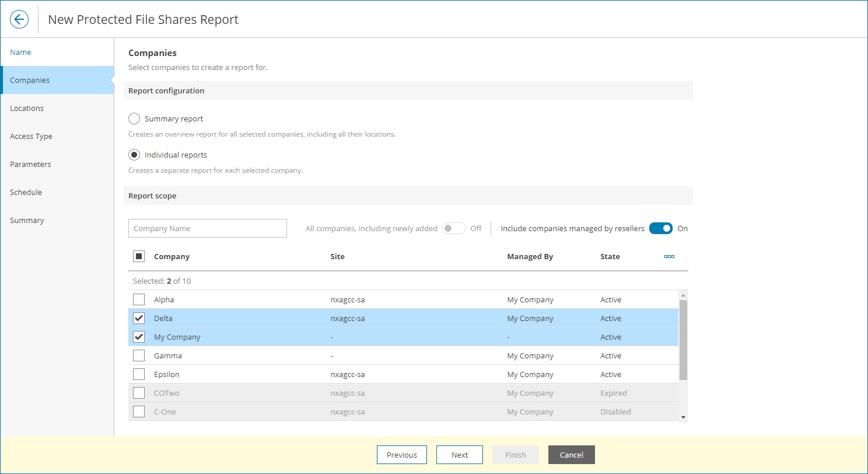This screenshot has width=868, height=474.
Task: Uncheck the Delta company checkbox
Action: 139,318
